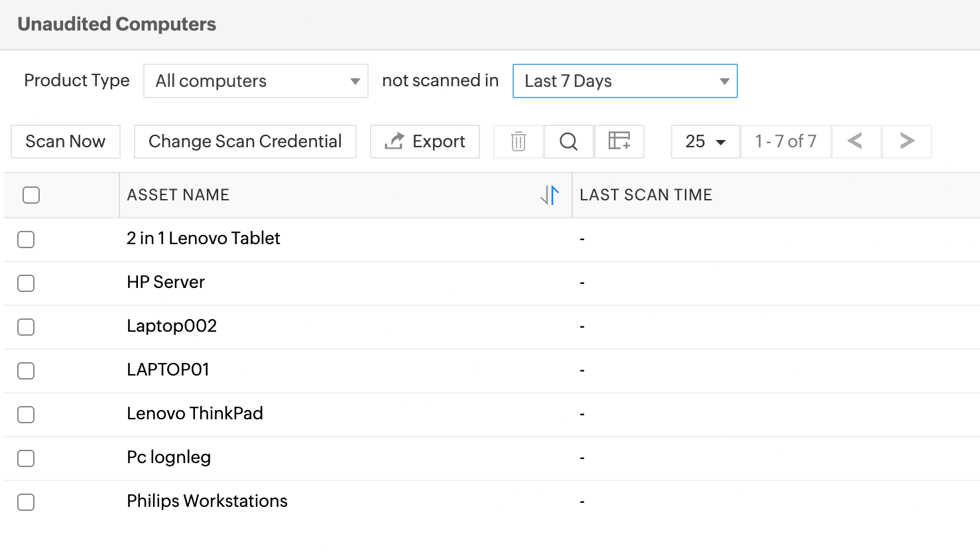Click the Export button
980x552 pixels.
click(x=425, y=141)
